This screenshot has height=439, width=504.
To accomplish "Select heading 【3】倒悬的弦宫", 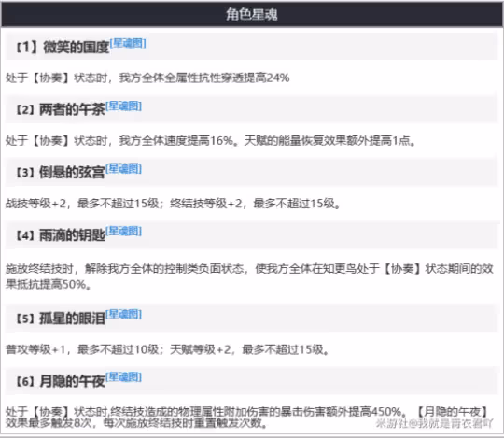I will [61, 173].
